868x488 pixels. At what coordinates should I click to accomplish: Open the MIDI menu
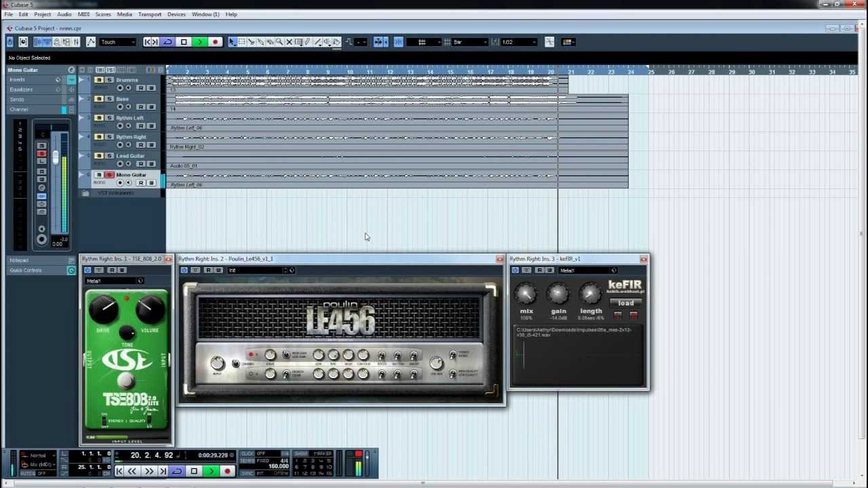(x=83, y=14)
